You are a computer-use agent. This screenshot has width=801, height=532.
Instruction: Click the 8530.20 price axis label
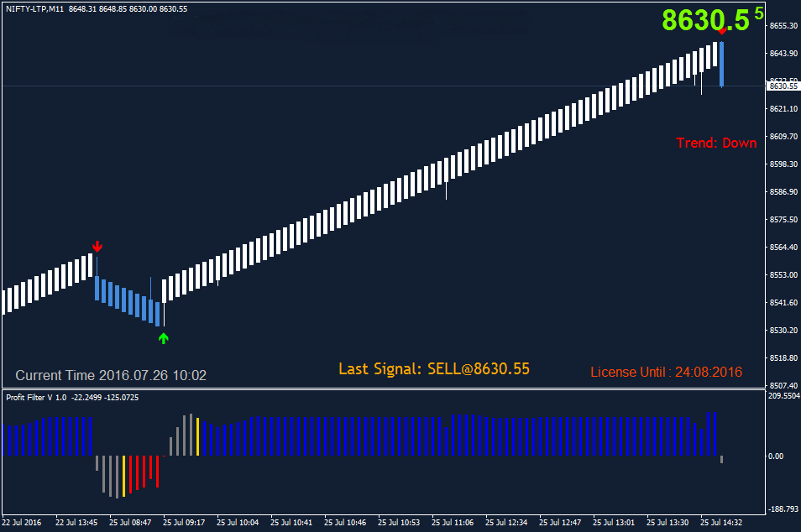pyautogui.click(x=783, y=331)
